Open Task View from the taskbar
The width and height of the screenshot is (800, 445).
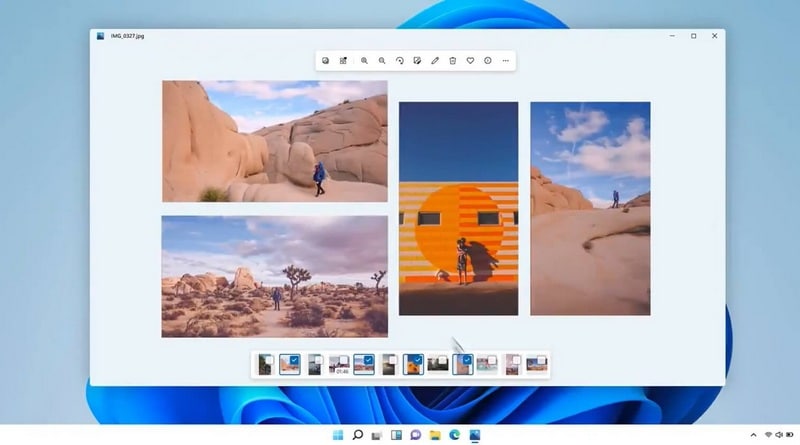pos(377,435)
